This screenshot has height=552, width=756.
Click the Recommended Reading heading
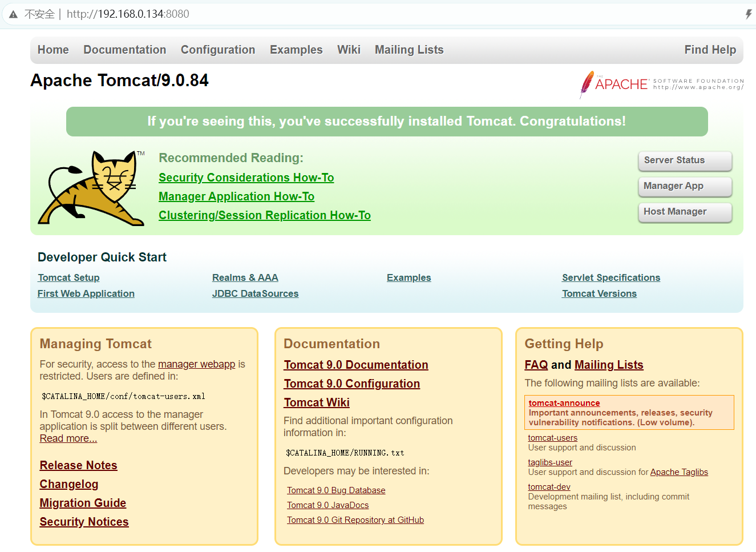tap(231, 158)
